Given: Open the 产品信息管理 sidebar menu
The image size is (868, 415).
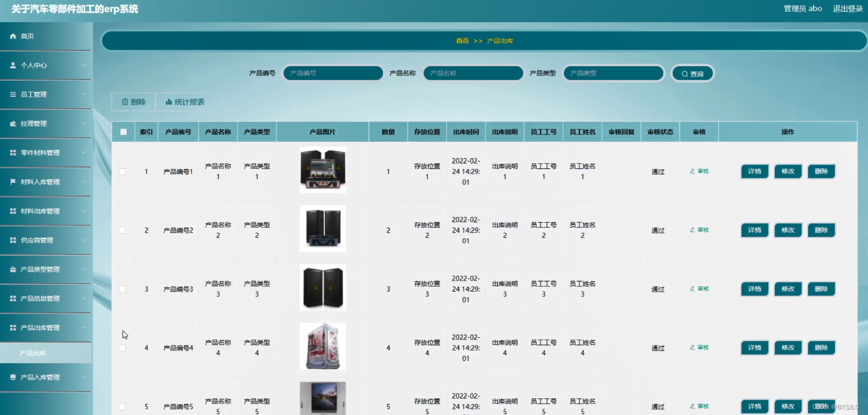Looking at the screenshot, I should pyautogui.click(x=46, y=298).
